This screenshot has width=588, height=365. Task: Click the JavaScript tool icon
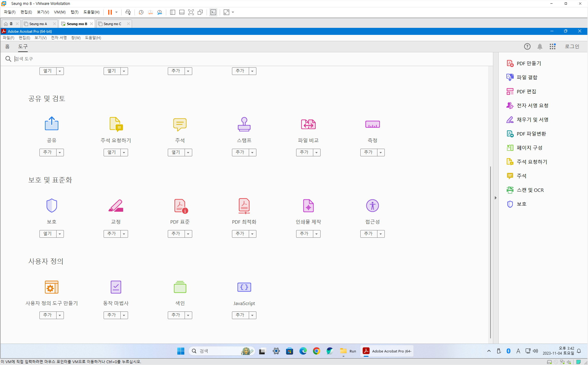click(x=244, y=287)
